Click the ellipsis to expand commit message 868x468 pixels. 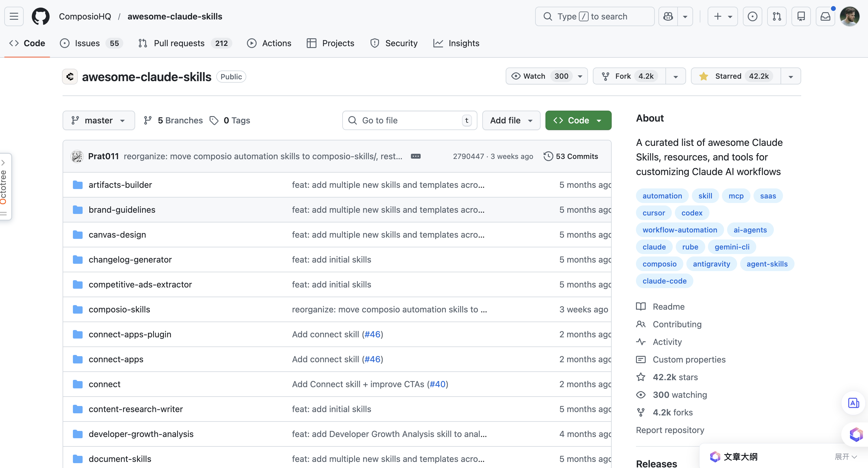pyautogui.click(x=415, y=156)
